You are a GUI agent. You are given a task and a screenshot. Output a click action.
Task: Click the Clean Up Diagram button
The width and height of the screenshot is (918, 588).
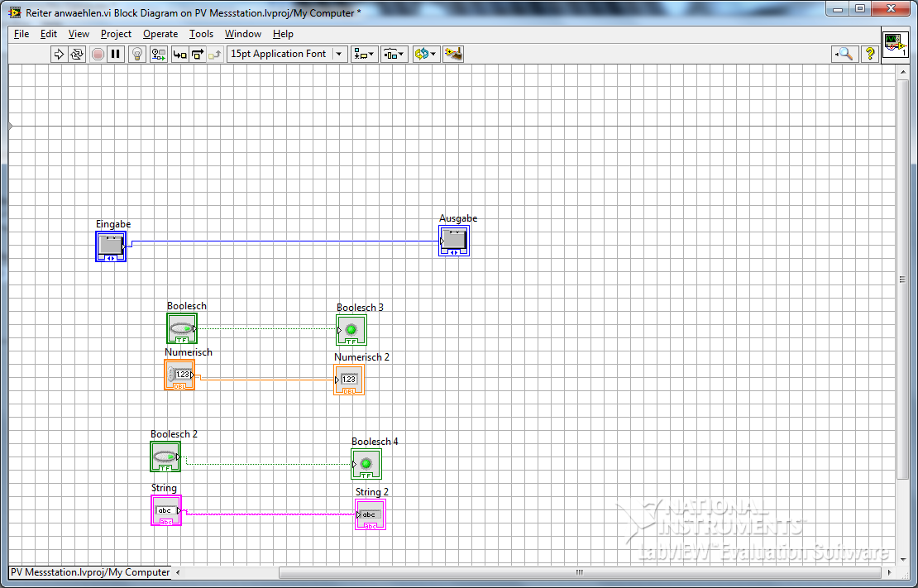[453, 55]
